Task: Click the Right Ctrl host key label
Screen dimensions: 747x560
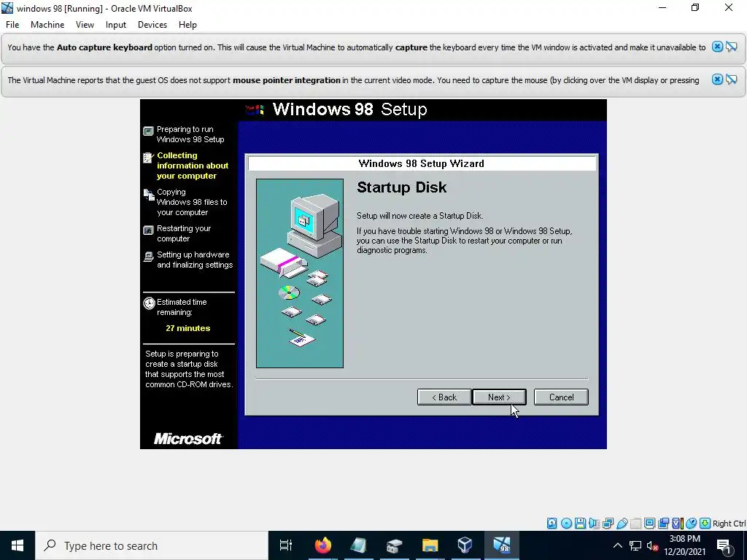Action: [729, 524]
